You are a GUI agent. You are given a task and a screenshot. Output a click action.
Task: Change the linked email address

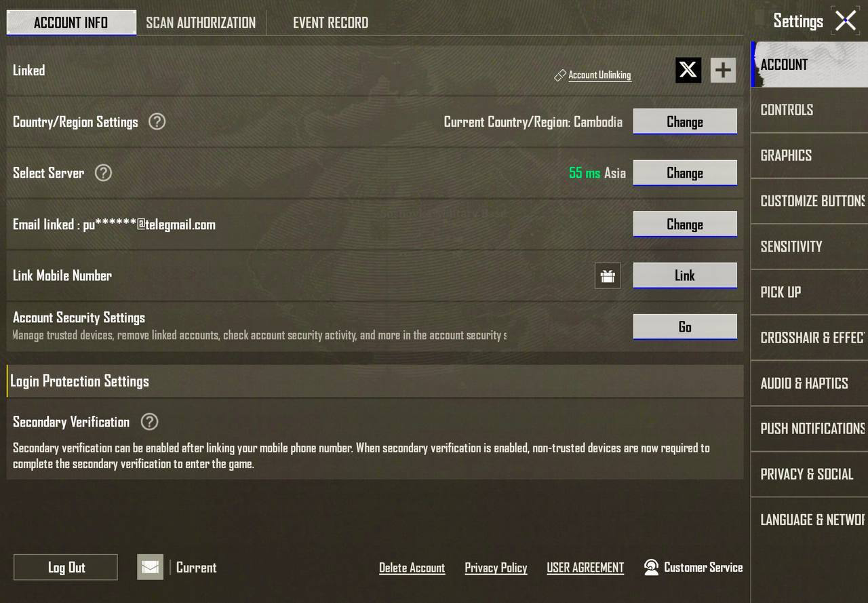click(685, 225)
